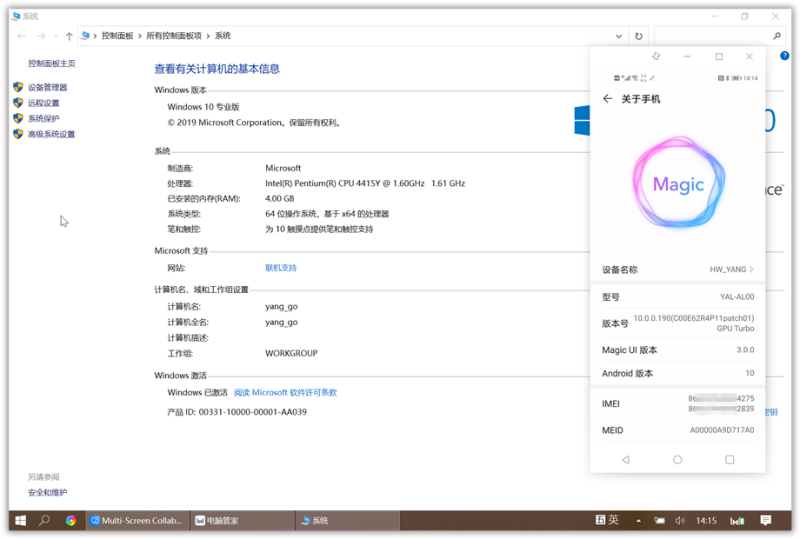
Task: Tap the phone Recents square navigation key
Action: (730, 460)
